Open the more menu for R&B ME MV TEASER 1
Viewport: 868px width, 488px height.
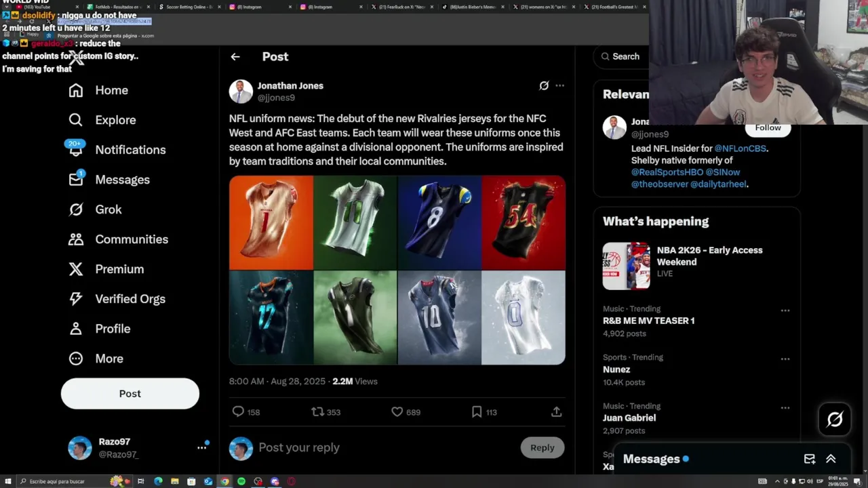[x=785, y=310]
